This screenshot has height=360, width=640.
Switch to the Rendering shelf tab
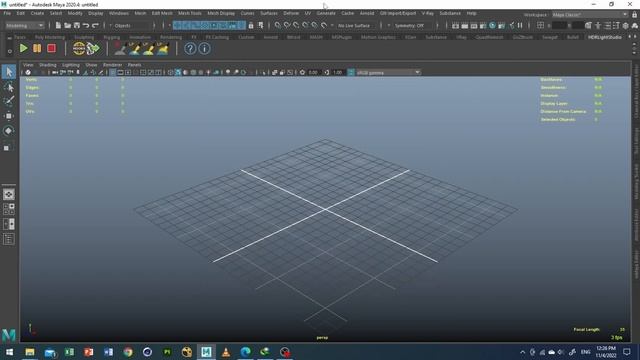171,37
